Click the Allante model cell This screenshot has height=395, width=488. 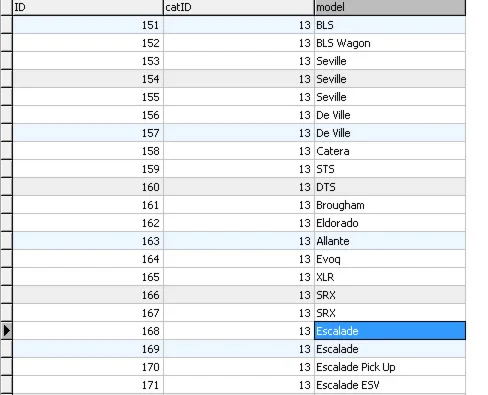390,241
